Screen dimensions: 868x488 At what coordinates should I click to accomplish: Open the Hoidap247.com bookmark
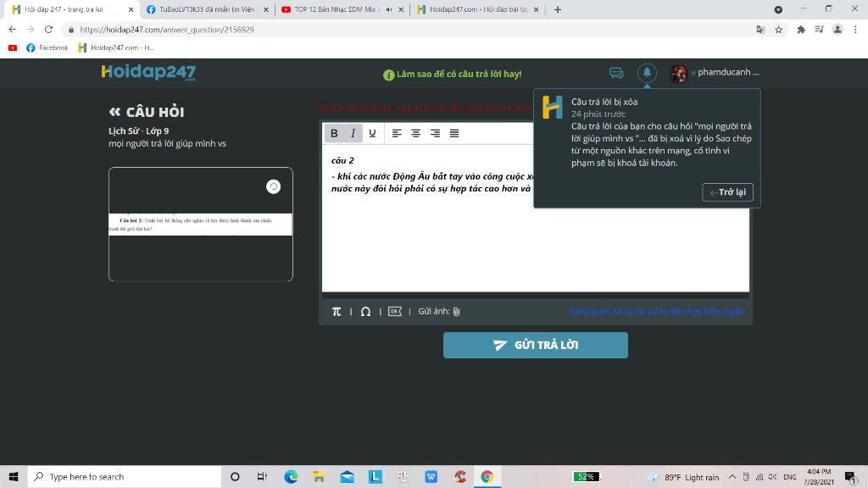tap(116, 47)
